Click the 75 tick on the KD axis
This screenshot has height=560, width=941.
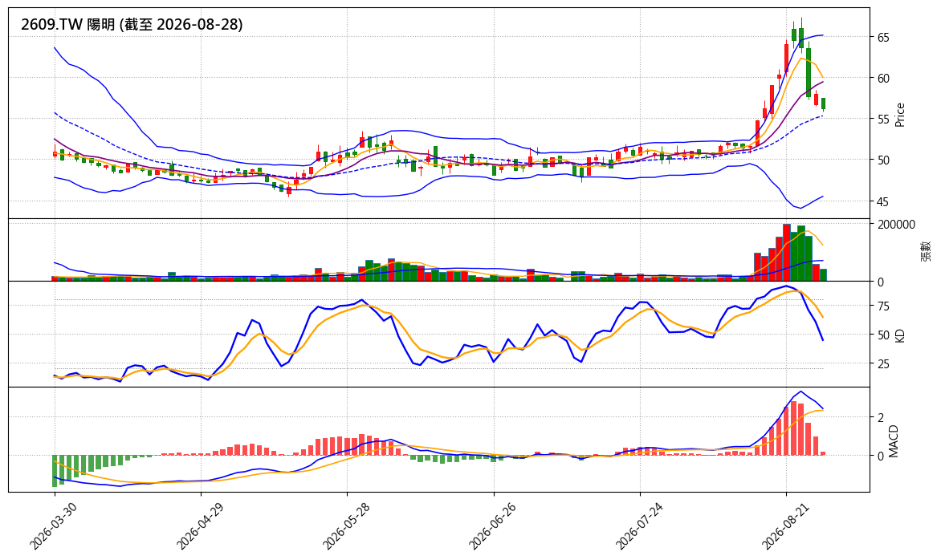(883, 306)
